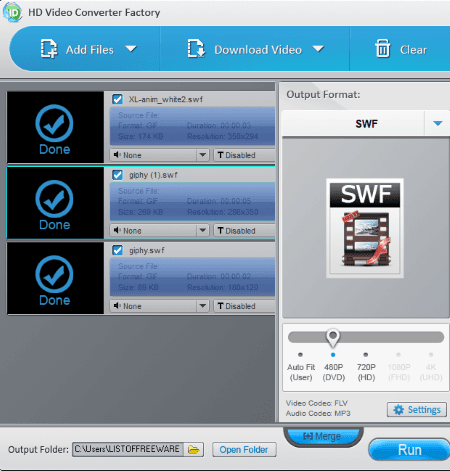Click the info panel of giphy (1).swf
Image resolution: width=450 pixels, height=471 pixels.
tap(193, 202)
